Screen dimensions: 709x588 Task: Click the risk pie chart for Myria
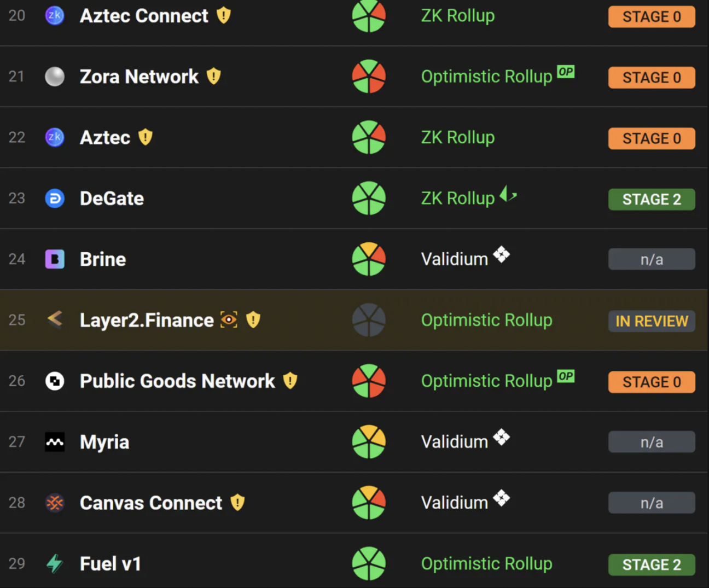tap(369, 442)
